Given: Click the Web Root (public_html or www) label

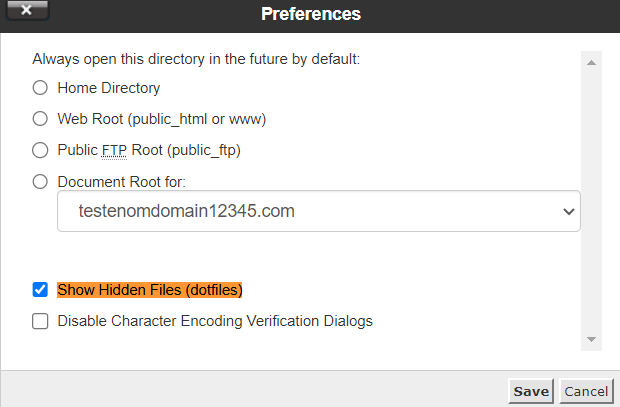Looking at the screenshot, I should click(162, 119).
